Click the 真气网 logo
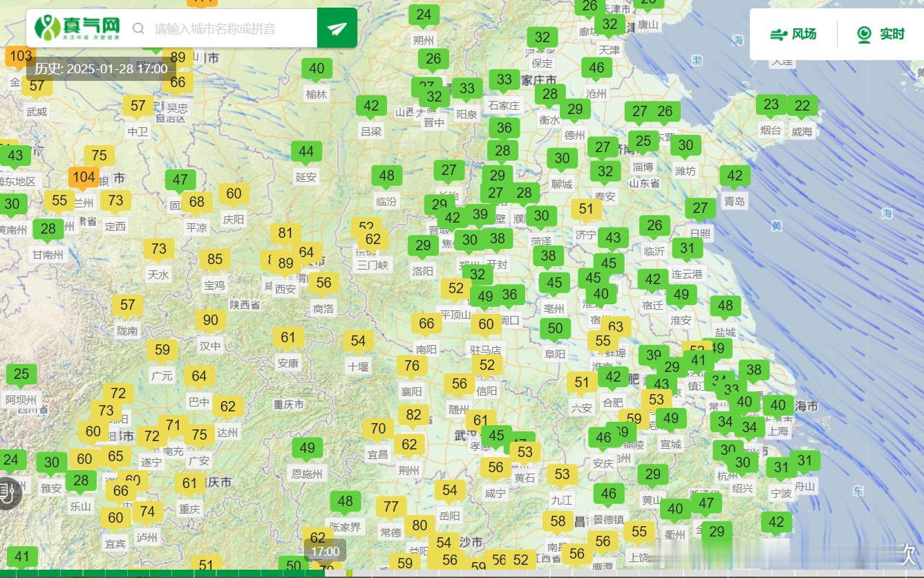Viewport: 924px width, 578px height. pos(77,28)
